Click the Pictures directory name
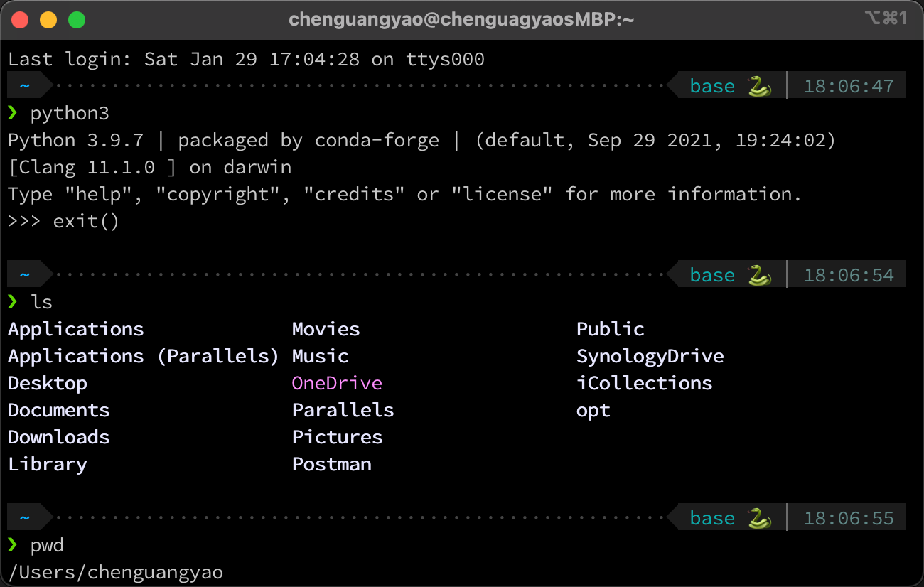This screenshot has height=587, width=924. coord(337,437)
